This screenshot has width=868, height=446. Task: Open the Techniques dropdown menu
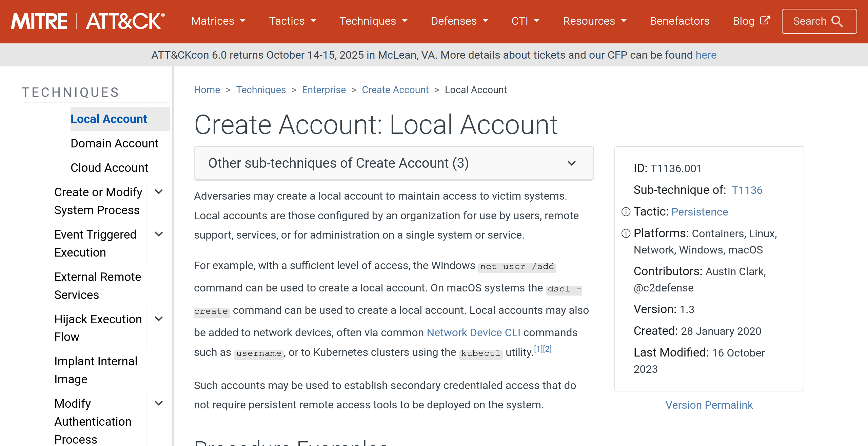pos(374,21)
